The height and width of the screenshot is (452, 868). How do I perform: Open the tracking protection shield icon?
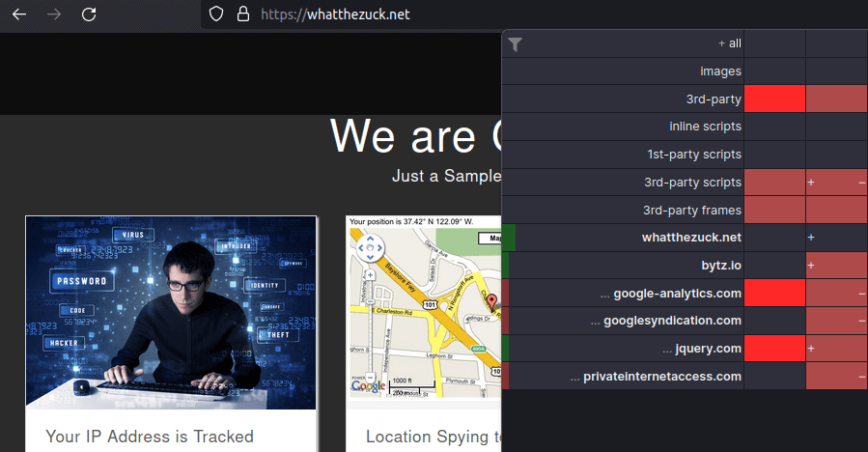coord(216,14)
